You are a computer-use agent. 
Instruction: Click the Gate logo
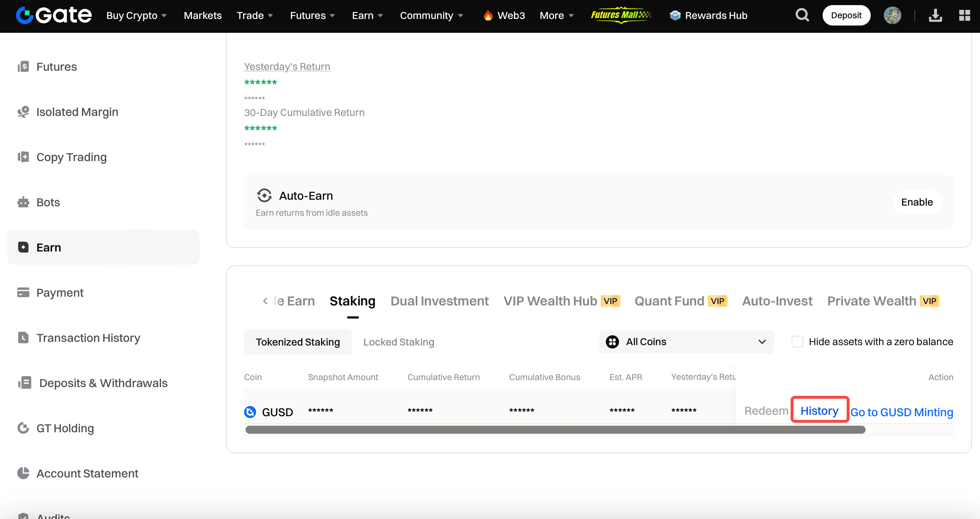point(54,15)
